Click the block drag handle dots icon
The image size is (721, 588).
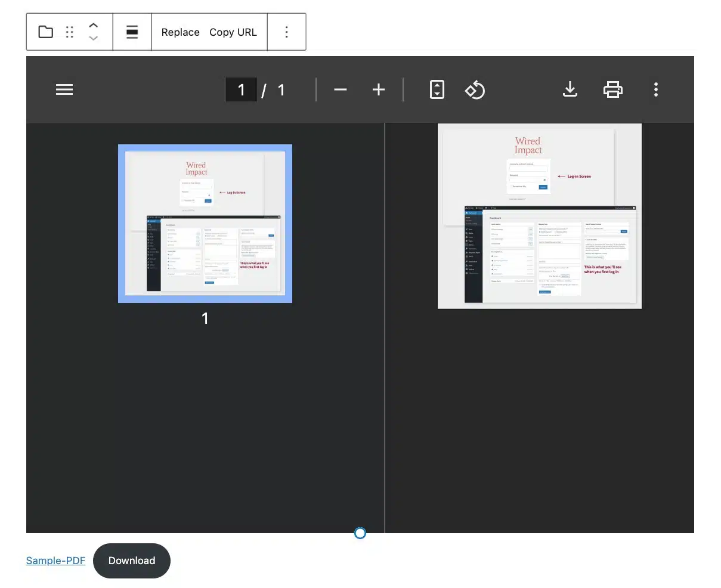(70, 32)
